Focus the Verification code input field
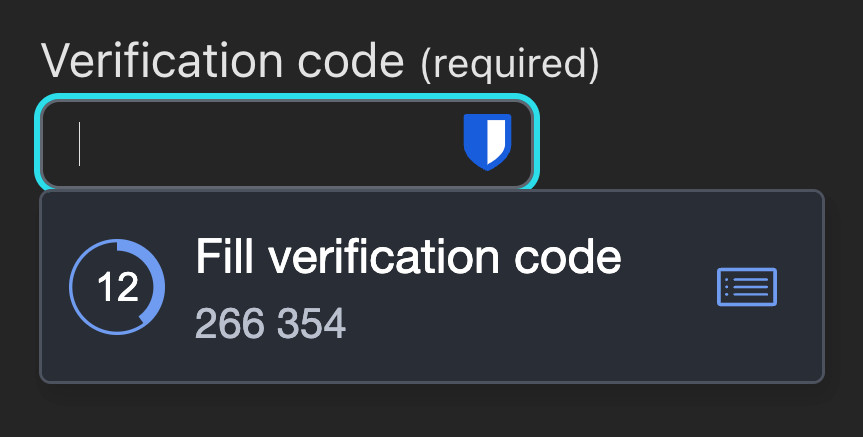This screenshot has height=437, width=863. (260, 142)
